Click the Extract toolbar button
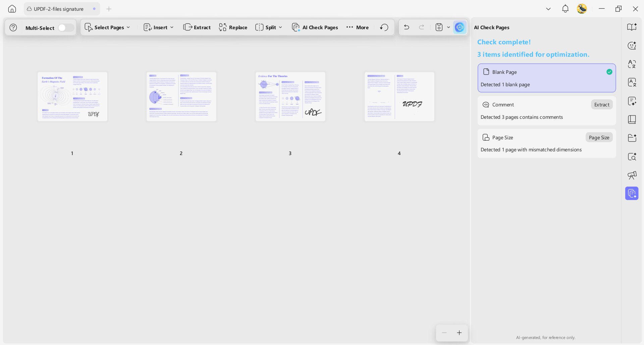 point(197,28)
